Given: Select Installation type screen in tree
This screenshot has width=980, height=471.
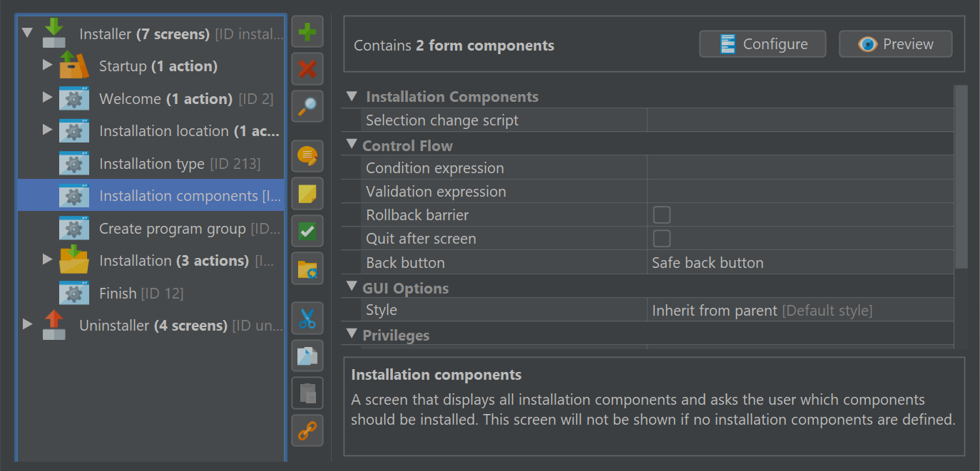Looking at the screenshot, I should click(151, 163).
